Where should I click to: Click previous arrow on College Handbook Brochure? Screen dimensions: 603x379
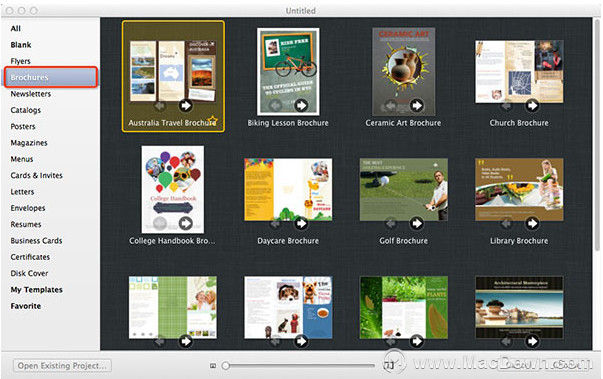pos(160,223)
